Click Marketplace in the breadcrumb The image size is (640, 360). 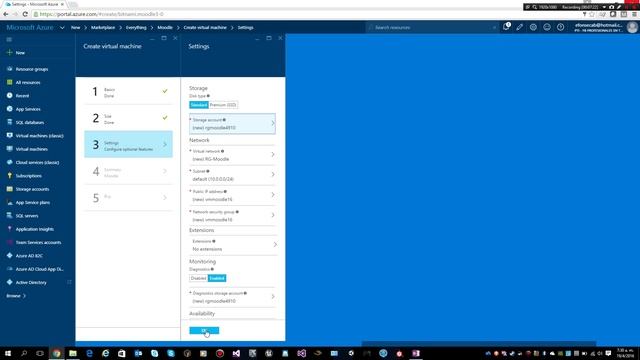point(103,27)
